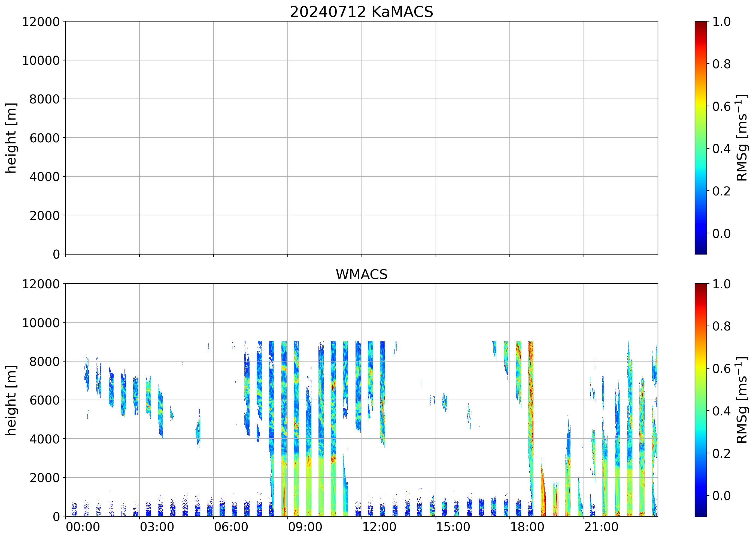The height and width of the screenshot is (539, 756).
Task: Click the 12000 tick on the KaMACS y-axis
Action: pos(41,22)
